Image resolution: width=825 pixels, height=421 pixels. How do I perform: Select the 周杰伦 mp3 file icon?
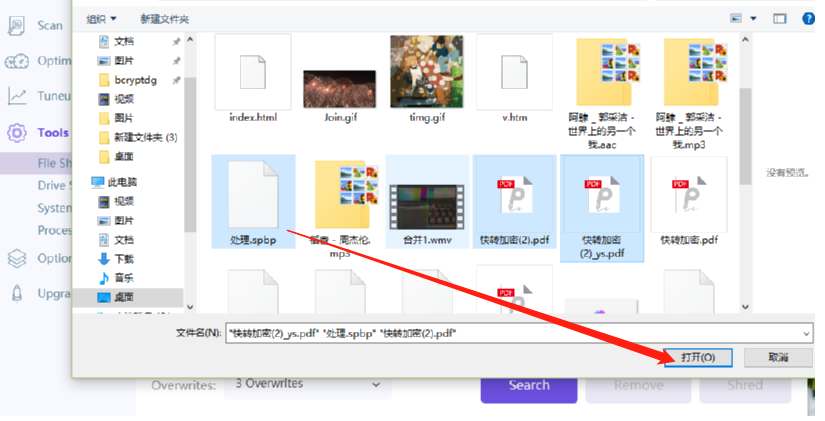(346, 195)
